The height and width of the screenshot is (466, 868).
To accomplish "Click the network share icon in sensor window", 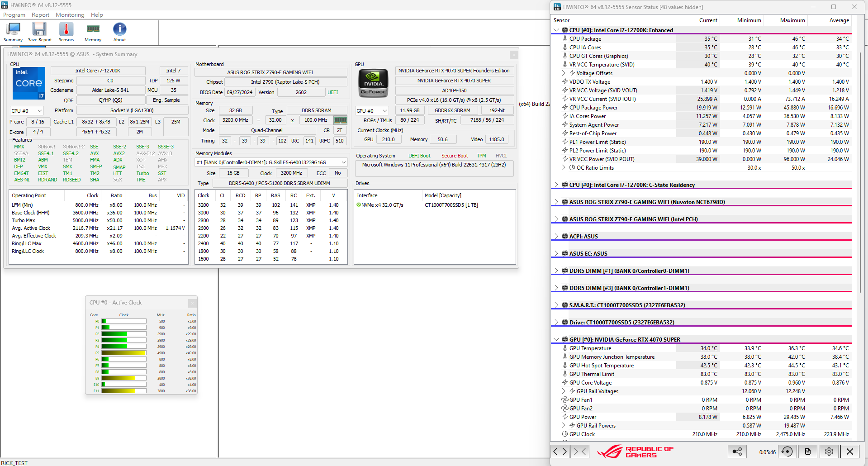I will click(737, 452).
